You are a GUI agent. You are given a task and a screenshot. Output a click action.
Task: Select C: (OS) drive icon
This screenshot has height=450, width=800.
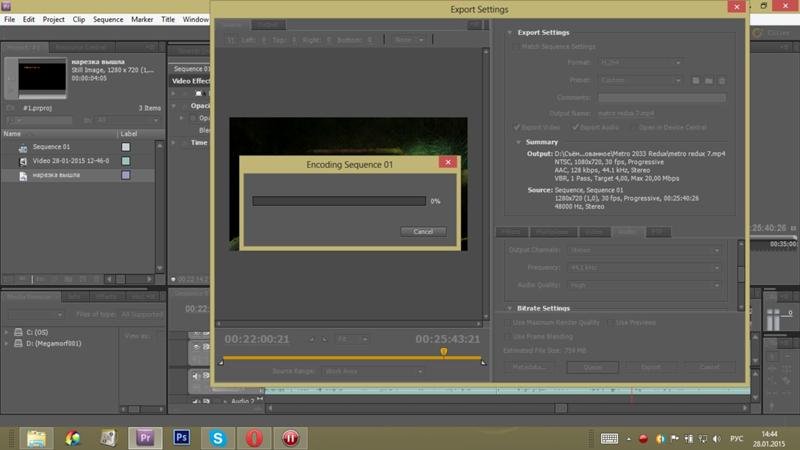[x=18, y=332]
